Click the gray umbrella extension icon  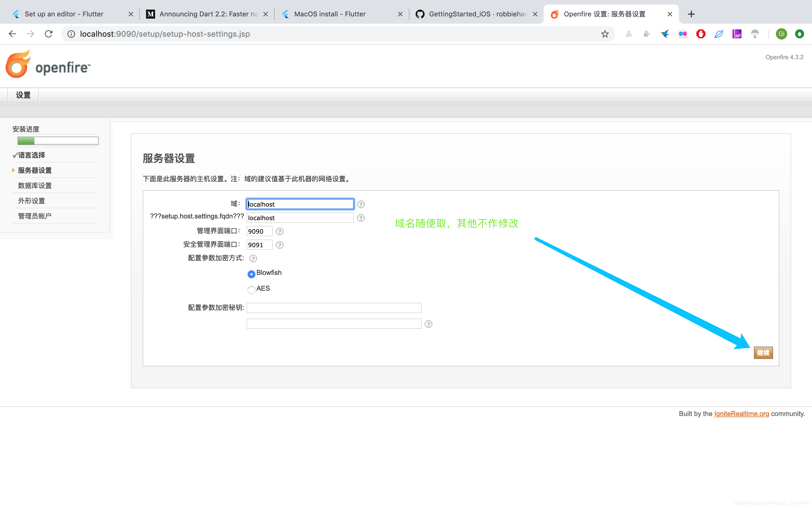point(754,34)
